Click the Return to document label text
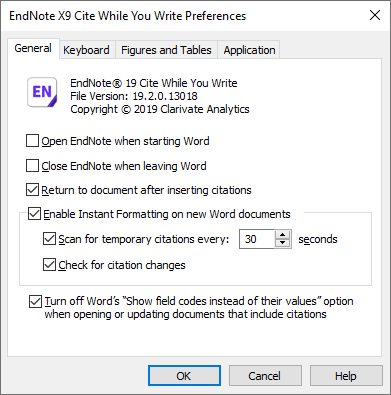This screenshot has height=395, width=391. 146,190
